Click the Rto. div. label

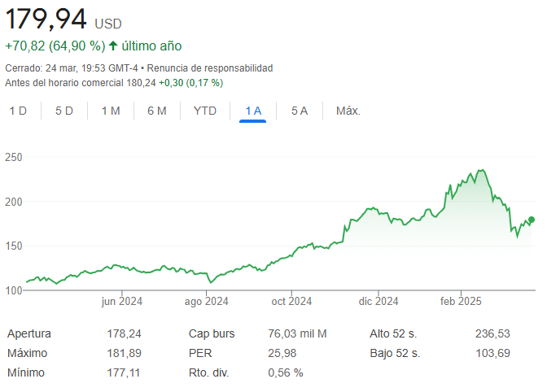coord(209,372)
